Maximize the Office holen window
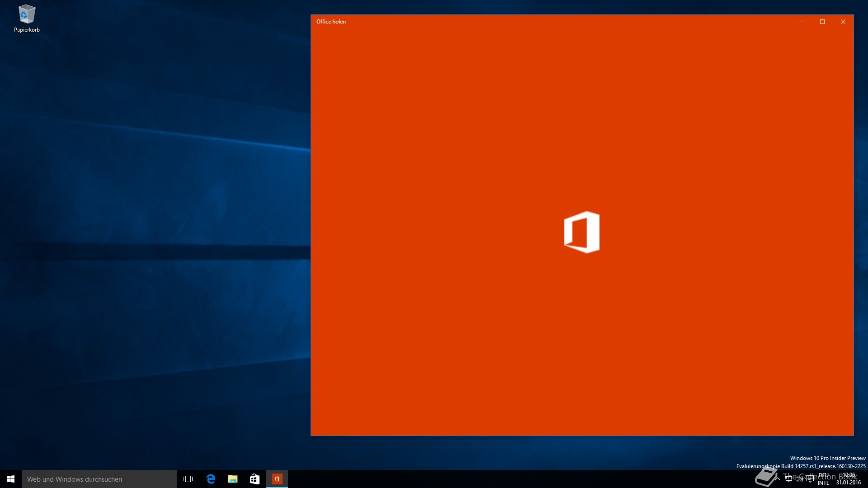The height and width of the screenshot is (488, 868). pos(822,22)
